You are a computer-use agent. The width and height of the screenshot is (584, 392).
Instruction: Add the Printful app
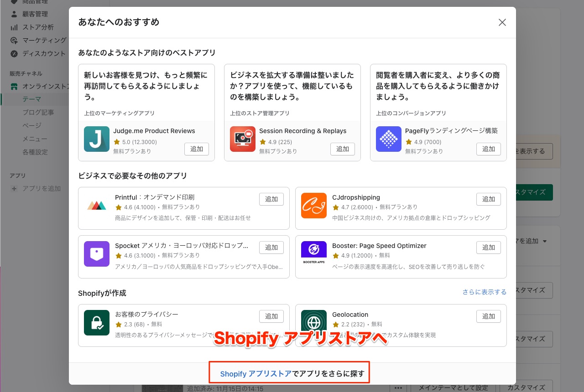click(x=271, y=199)
